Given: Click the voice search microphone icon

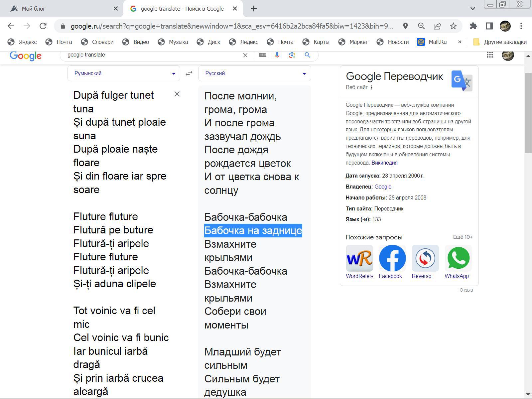Looking at the screenshot, I should tap(277, 55).
